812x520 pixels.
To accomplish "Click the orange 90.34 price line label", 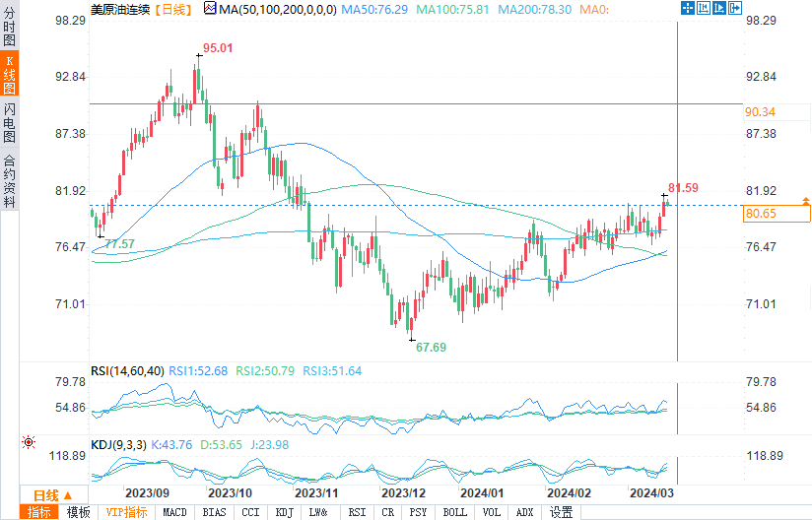I will (760, 112).
